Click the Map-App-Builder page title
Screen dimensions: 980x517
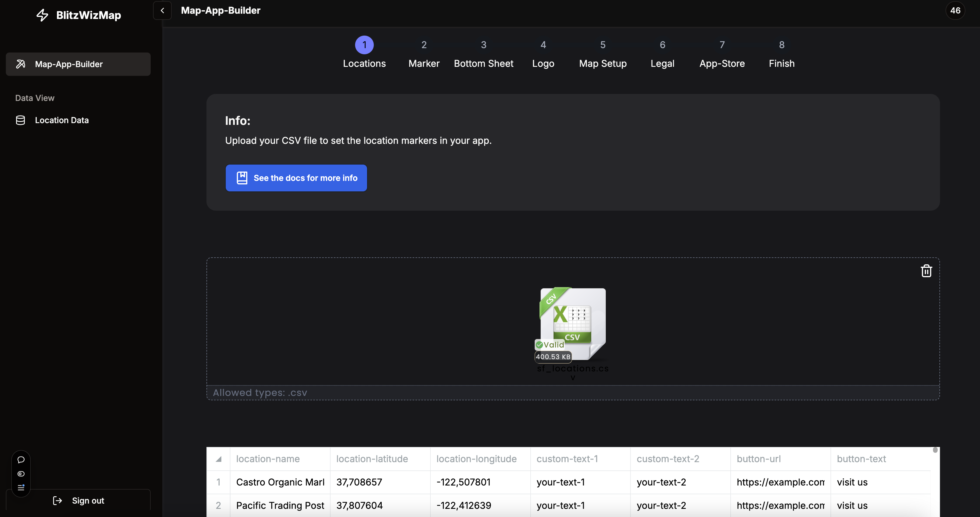pos(221,10)
